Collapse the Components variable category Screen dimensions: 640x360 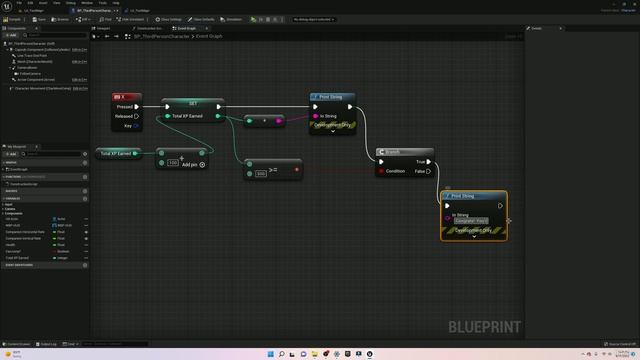click(x=3, y=213)
